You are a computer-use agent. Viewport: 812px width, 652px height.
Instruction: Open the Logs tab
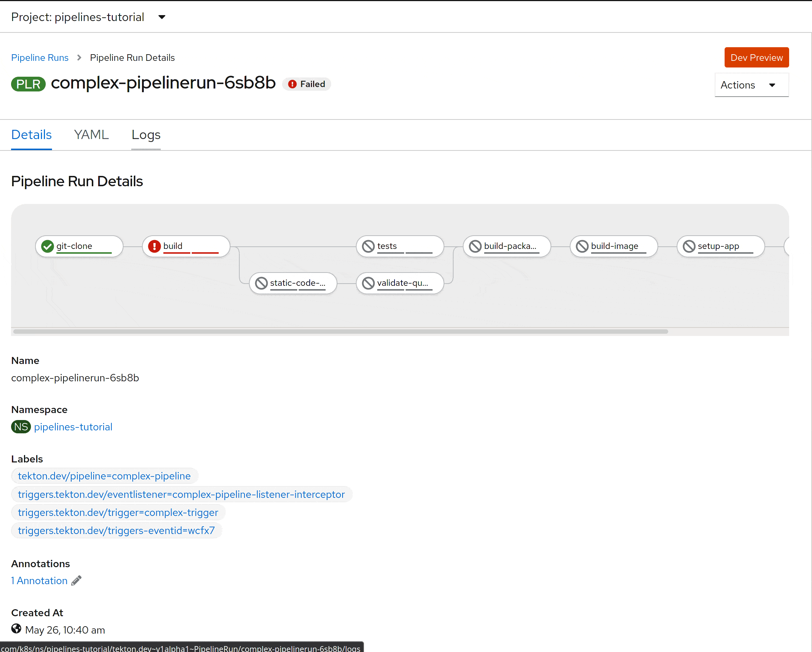click(146, 135)
